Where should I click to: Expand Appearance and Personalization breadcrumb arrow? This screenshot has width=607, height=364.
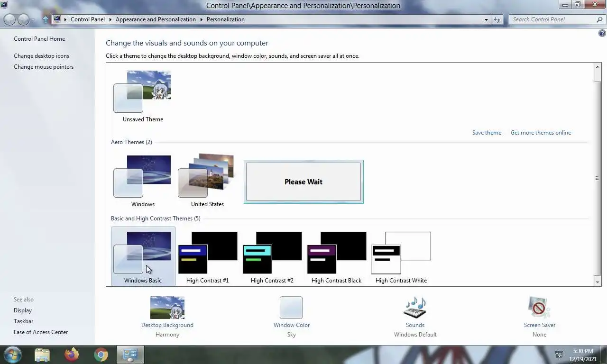[x=201, y=19]
